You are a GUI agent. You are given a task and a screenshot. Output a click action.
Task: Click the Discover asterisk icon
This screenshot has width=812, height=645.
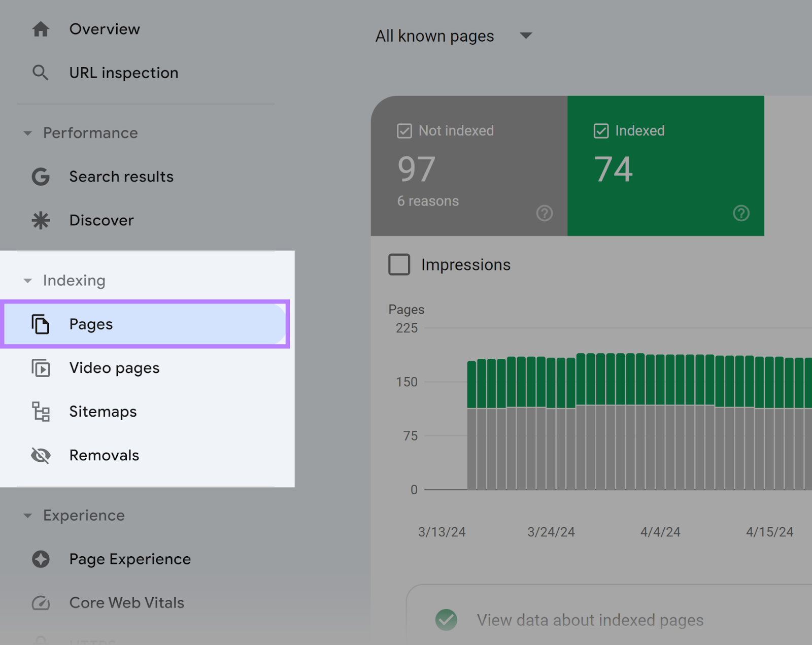point(41,220)
